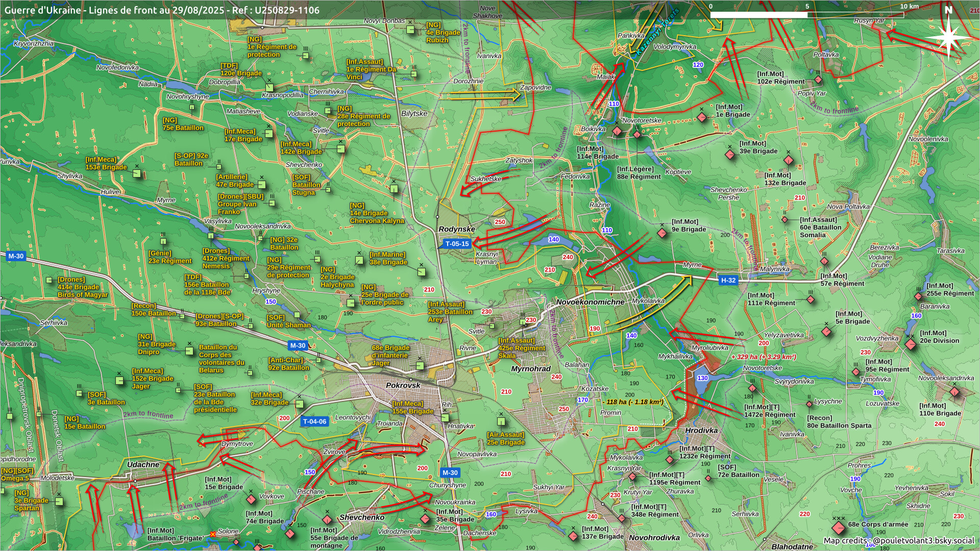Click the Pokrovsk city label
Screen dimensions: 980x551
pos(403,385)
